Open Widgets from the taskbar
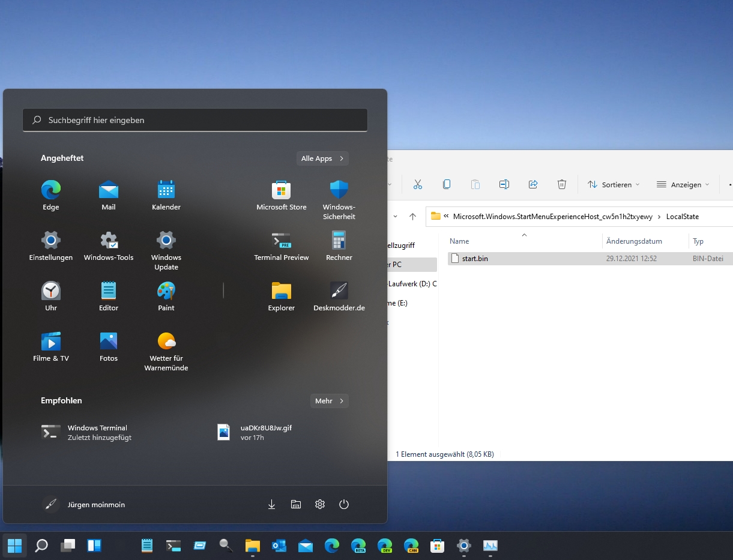 94,546
